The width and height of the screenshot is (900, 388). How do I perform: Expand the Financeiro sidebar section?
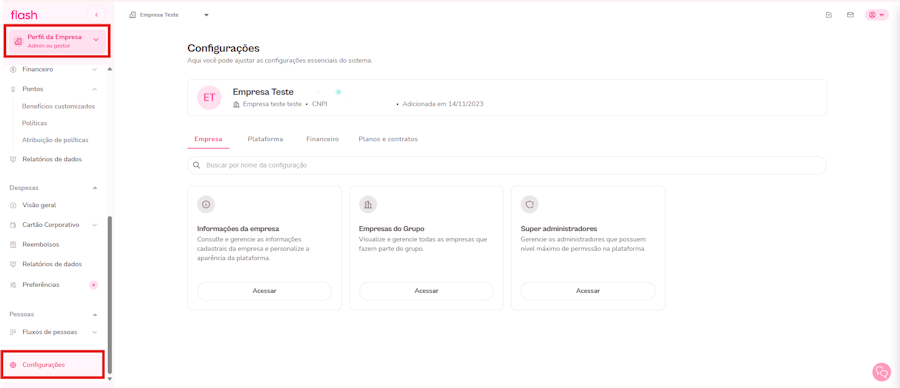coord(95,69)
